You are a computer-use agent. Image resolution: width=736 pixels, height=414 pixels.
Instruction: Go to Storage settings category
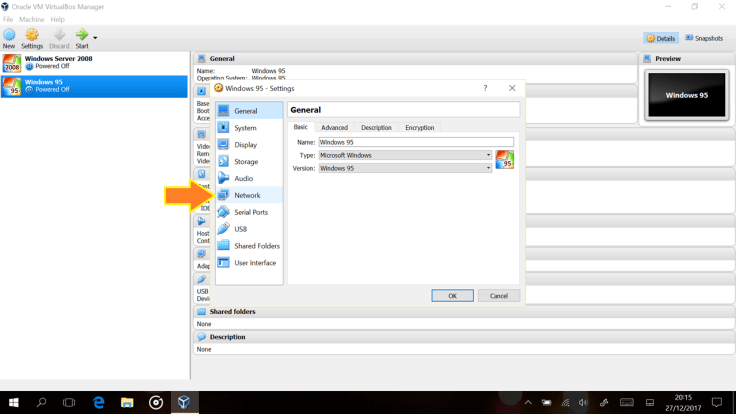[246, 162]
